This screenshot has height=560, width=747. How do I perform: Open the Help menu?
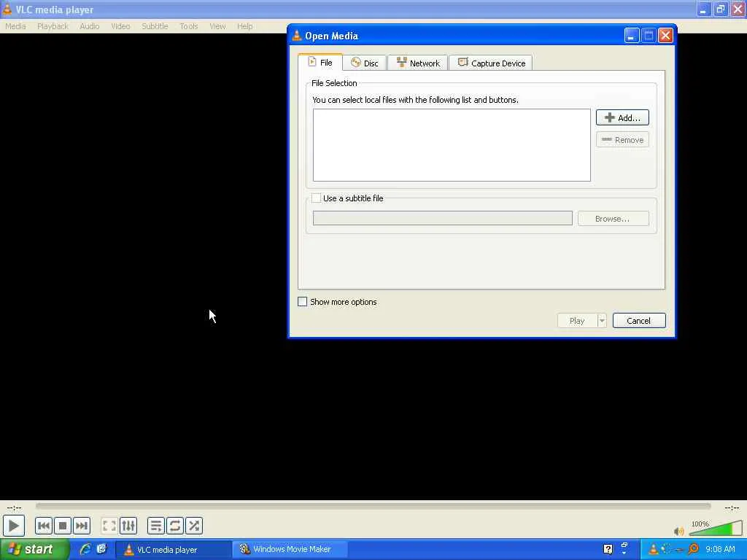(245, 26)
